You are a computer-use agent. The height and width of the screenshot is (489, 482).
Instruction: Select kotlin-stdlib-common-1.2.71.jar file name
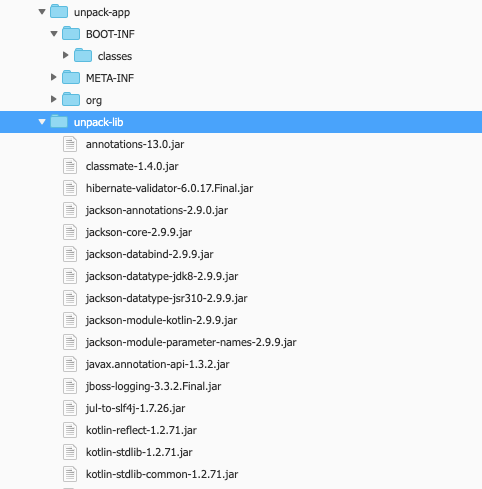point(162,474)
